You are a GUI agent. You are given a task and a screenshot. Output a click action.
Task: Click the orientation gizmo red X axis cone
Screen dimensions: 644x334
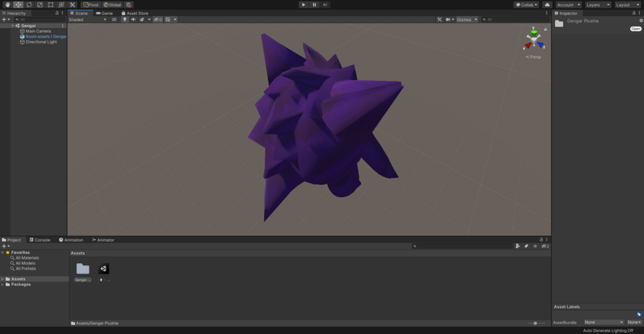coord(528,45)
